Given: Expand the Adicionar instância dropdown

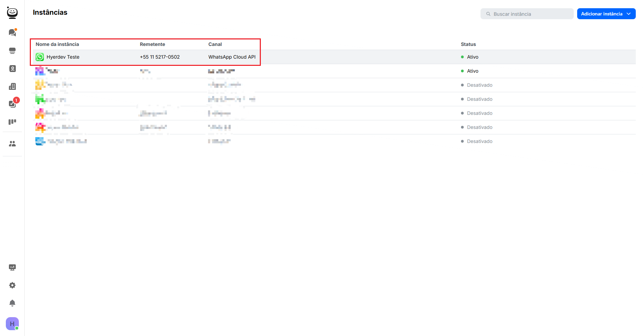Looking at the screenshot, I should click(606, 14).
